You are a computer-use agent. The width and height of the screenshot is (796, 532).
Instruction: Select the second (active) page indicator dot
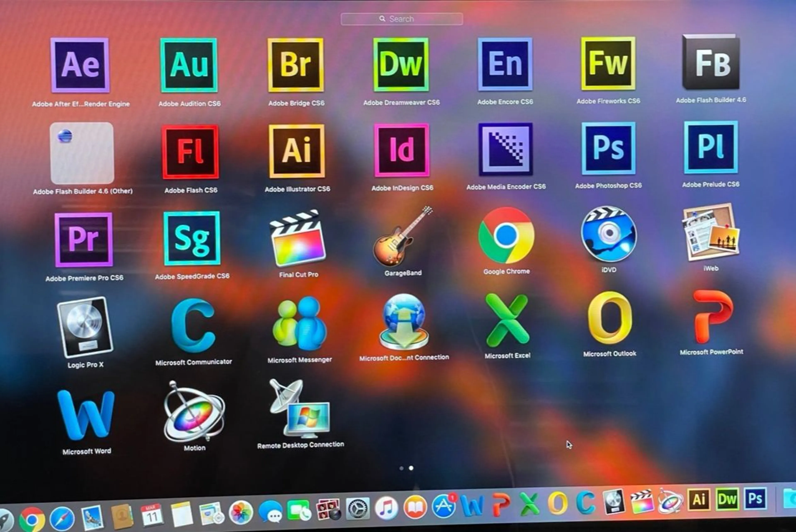[411, 468]
